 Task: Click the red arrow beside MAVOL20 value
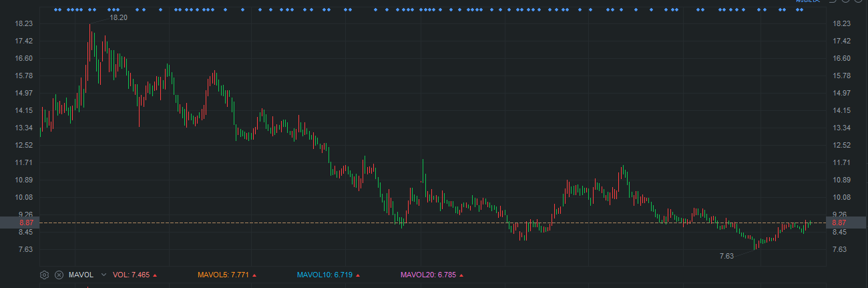click(461, 275)
